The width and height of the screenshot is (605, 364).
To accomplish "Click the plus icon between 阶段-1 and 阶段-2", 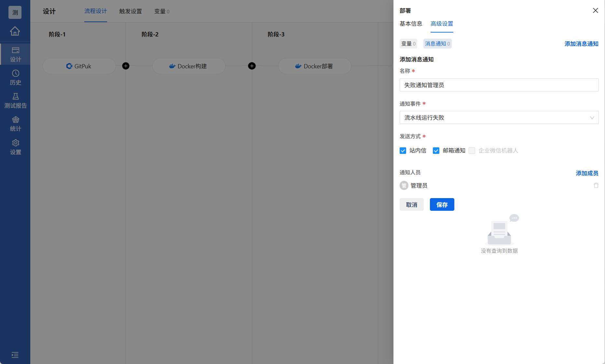I will (126, 66).
